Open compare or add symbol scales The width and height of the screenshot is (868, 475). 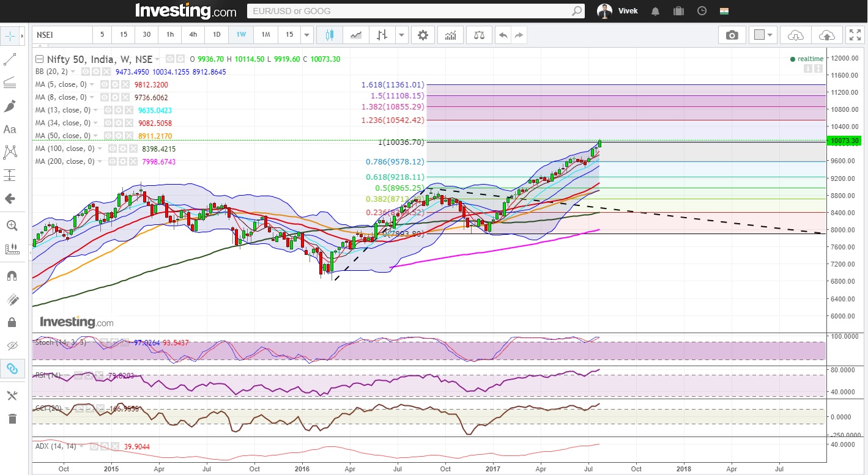479,35
